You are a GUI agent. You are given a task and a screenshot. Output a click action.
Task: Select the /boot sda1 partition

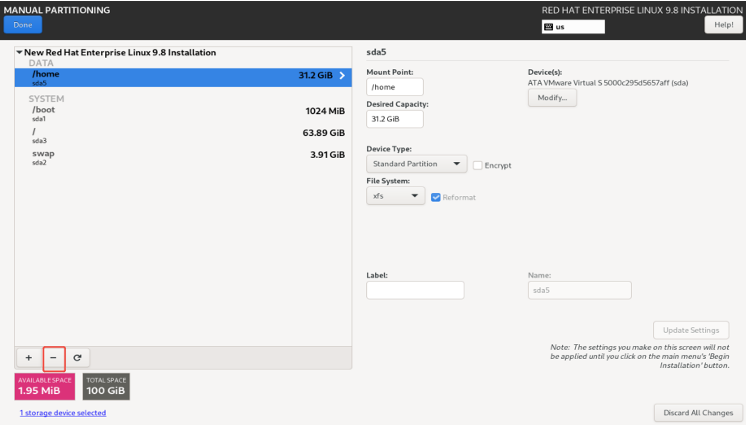[x=183, y=113]
